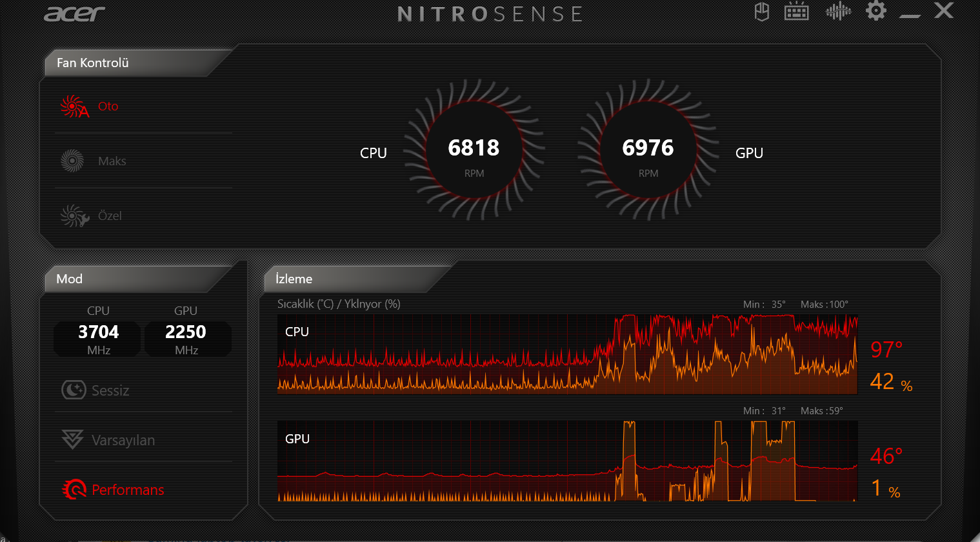The image size is (980, 542).
Task: Click the Fan Kontrolü panel heading
Action: [93, 63]
